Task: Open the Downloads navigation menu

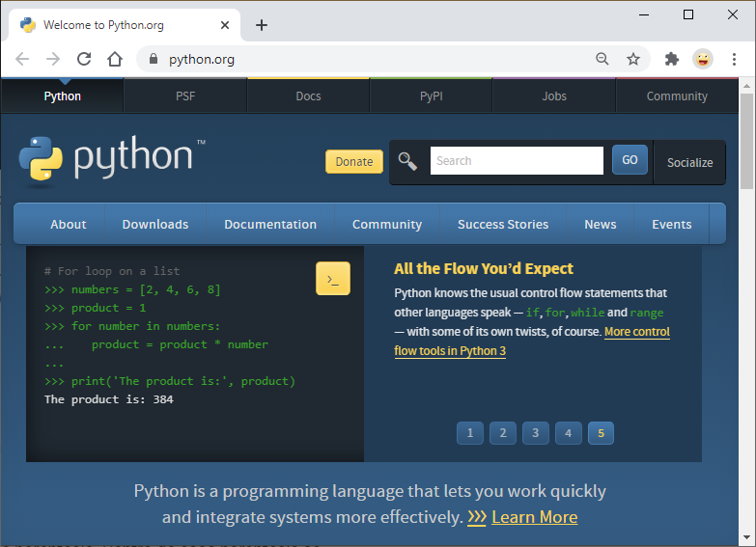Action: (154, 224)
